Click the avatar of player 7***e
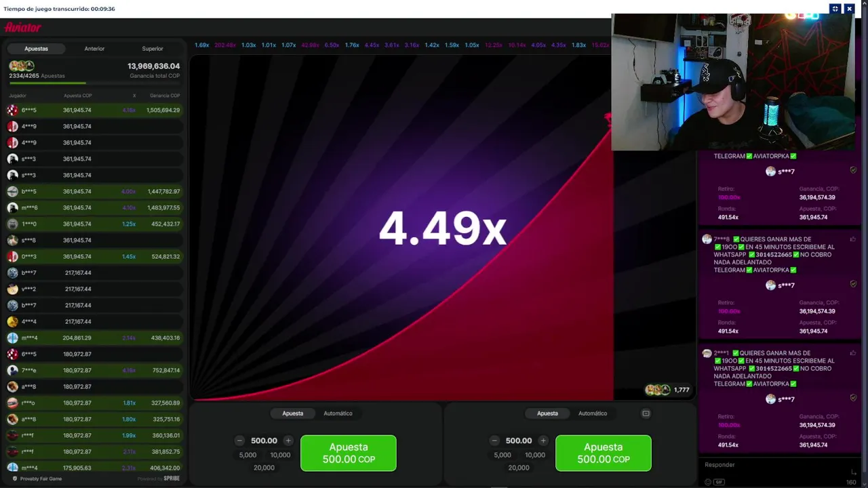 12,370
